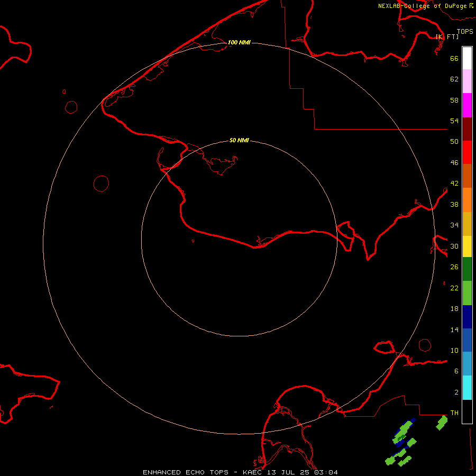The image size is (476, 476).
Task: Choose the navy blue legend band
Action: click(467, 317)
